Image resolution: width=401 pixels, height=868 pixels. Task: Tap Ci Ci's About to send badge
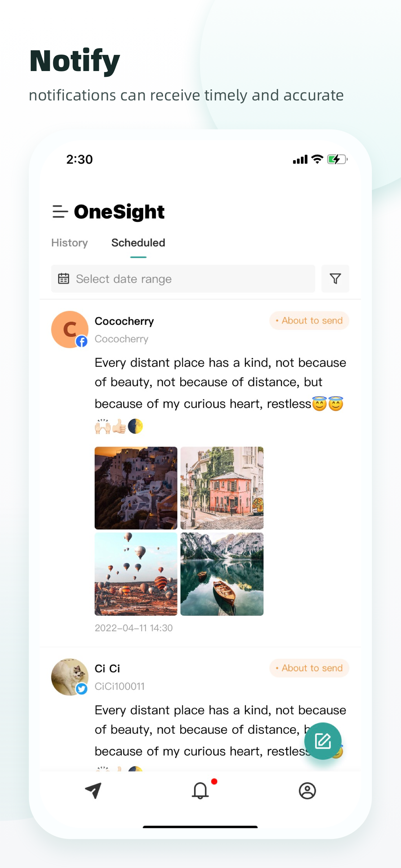309,668
